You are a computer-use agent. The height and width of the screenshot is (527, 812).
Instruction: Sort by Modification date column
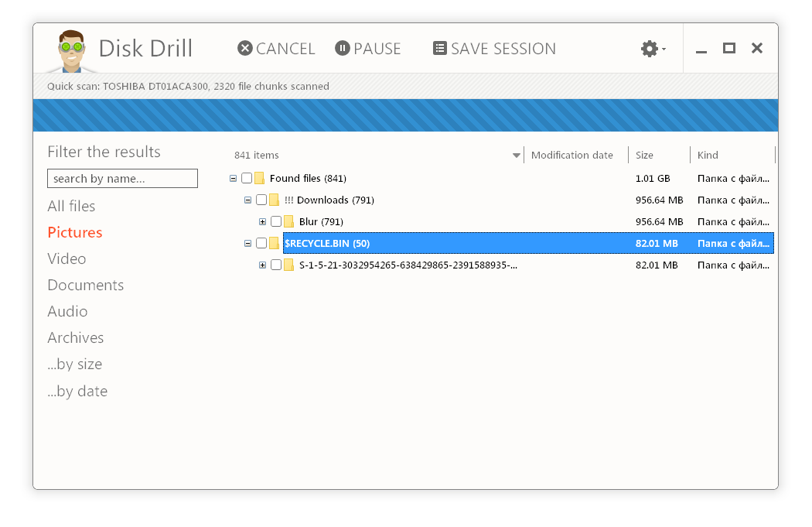571,156
